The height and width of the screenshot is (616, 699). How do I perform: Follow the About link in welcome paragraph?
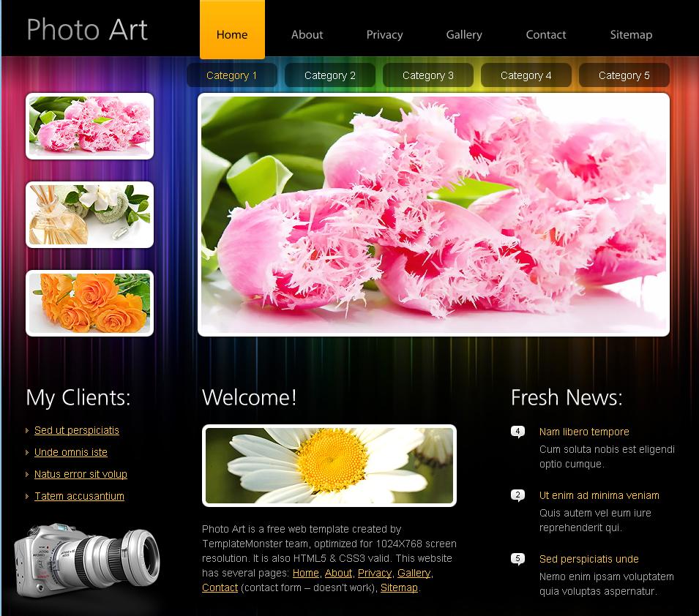338,573
